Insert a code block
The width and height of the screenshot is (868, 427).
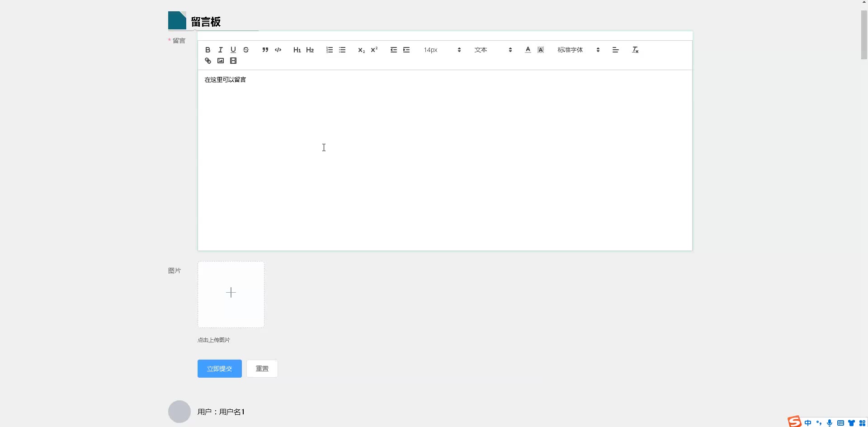278,50
